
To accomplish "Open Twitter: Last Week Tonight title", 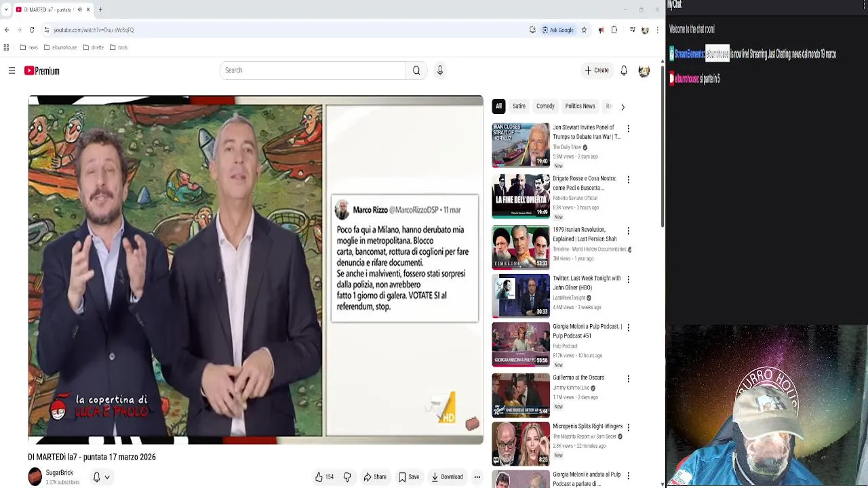I will pos(587,283).
